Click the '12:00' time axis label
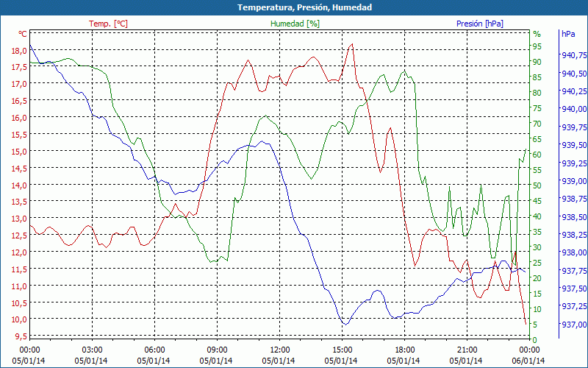Viewport: 588px width, 368px height. click(280, 350)
